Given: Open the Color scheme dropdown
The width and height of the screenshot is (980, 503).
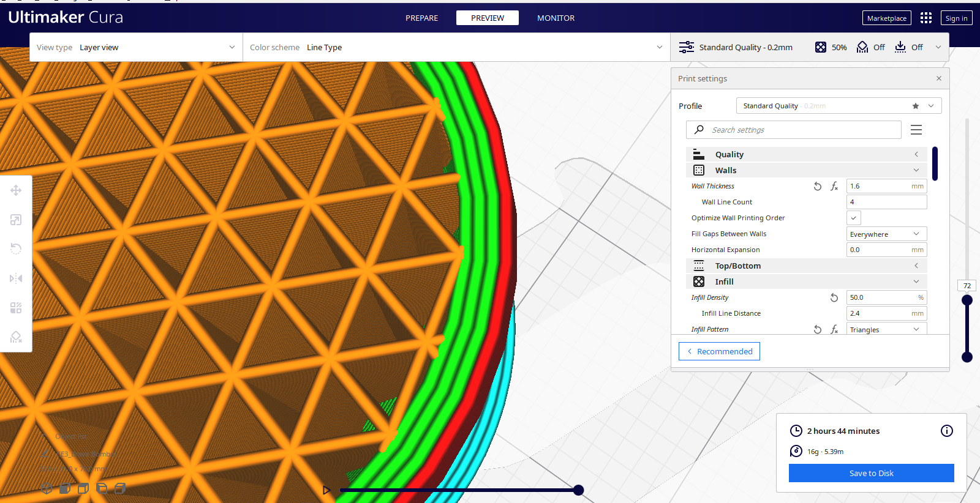Looking at the screenshot, I should pos(456,47).
